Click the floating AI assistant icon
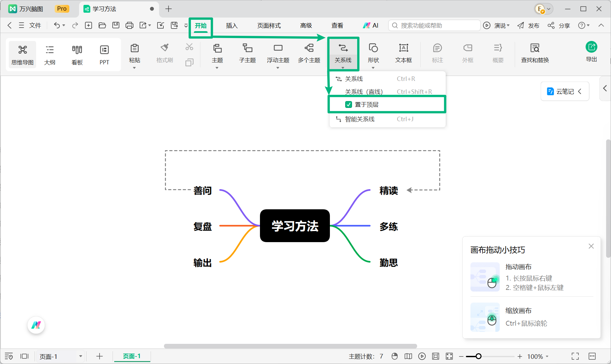The width and height of the screenshot is (611, 364). click(x=36, y=325)
